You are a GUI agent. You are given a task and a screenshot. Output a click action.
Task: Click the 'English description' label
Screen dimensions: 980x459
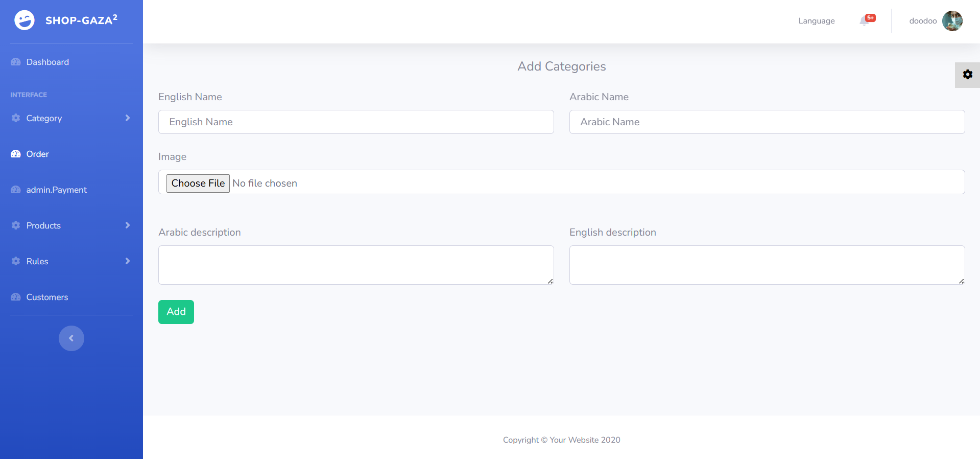[613, 233]
